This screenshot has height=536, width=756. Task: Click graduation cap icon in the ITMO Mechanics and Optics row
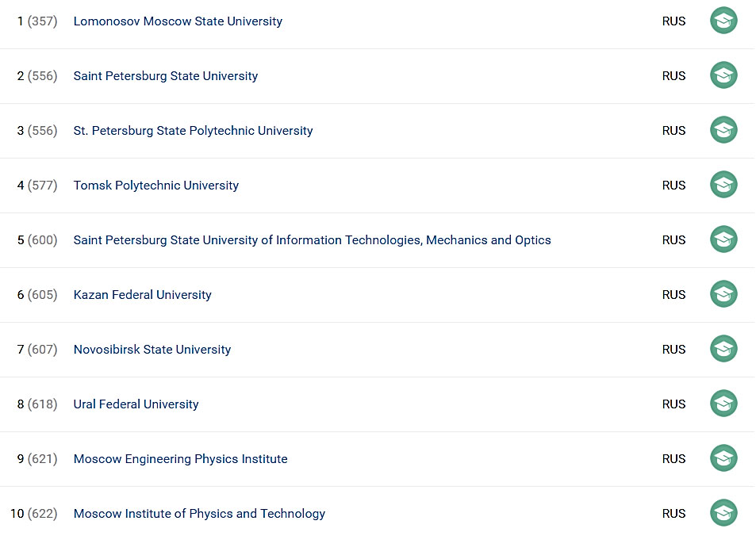coord(723,239)
